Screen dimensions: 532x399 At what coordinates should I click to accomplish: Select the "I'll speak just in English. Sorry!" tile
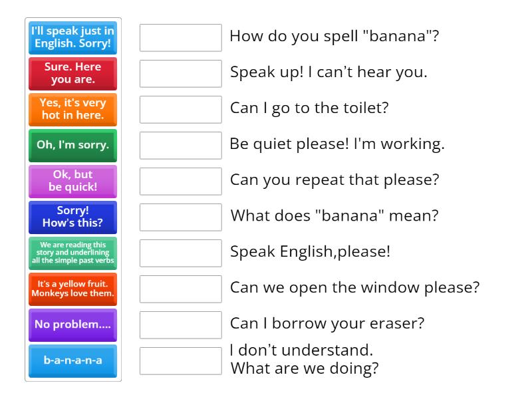72,37
